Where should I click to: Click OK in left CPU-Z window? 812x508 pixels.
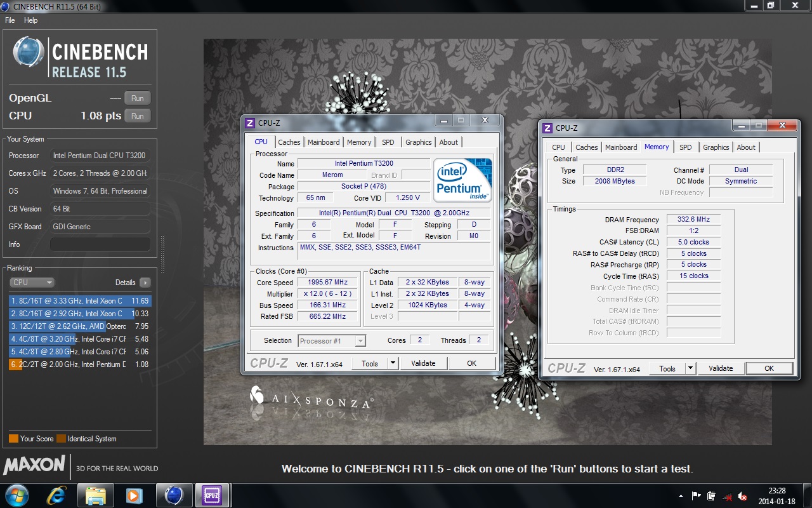[471, 363]
